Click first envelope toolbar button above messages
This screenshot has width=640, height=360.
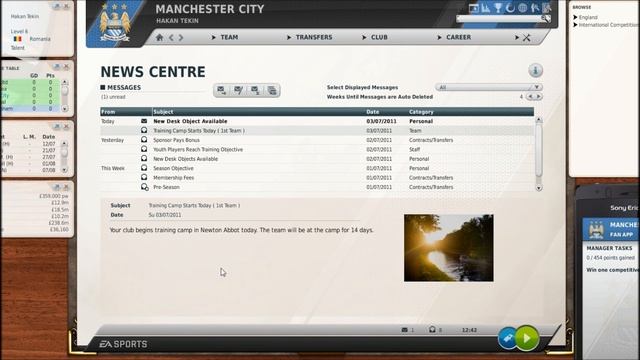point(222,90)
